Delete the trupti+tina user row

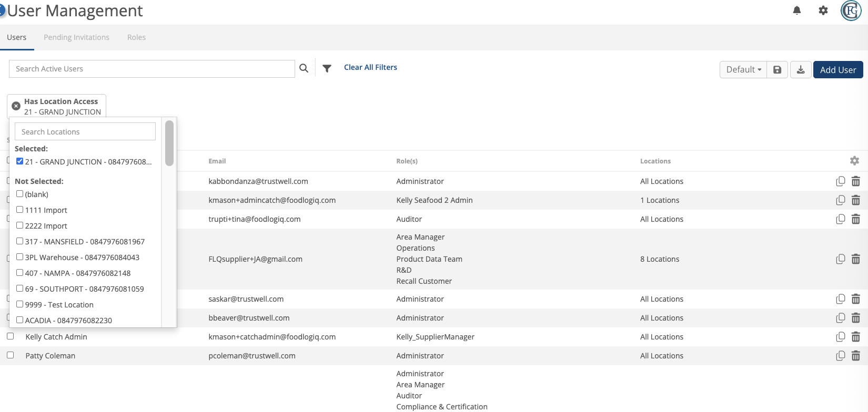point(856,219)
